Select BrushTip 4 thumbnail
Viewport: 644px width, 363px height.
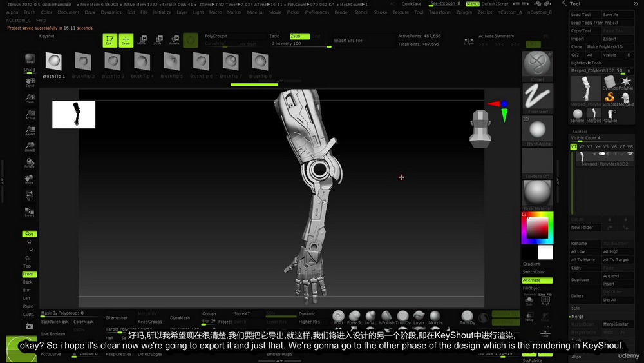[142, 65]
